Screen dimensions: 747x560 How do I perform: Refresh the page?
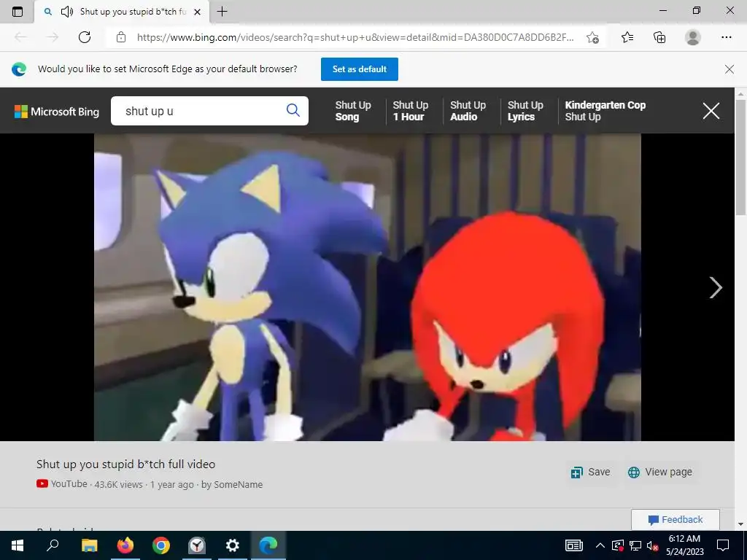[85, 37]
